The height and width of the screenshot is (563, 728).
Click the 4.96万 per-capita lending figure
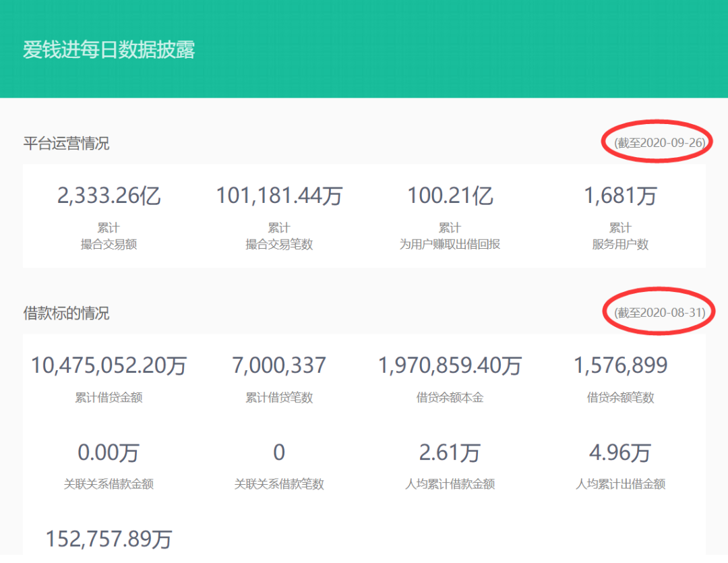[x=620, y=452]
